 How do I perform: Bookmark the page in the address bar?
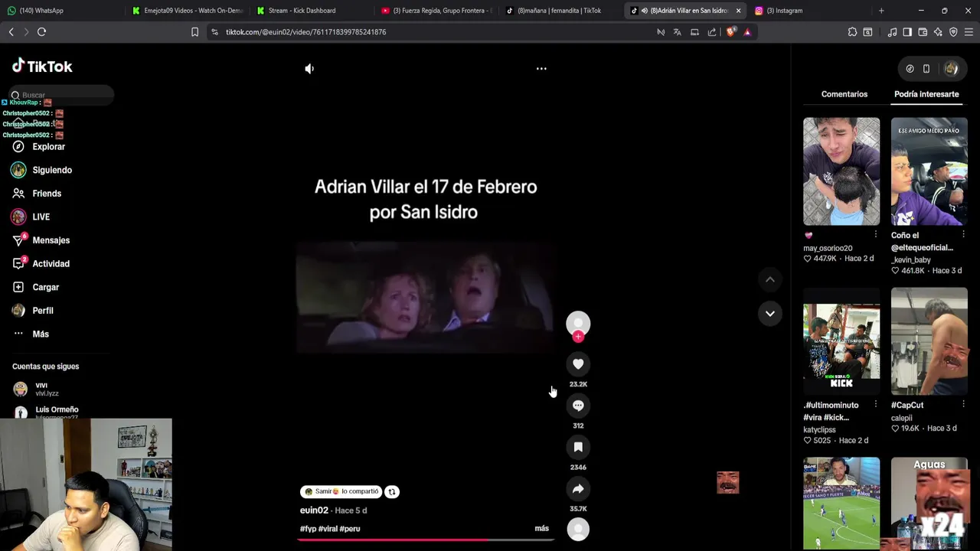click(194, 32)
